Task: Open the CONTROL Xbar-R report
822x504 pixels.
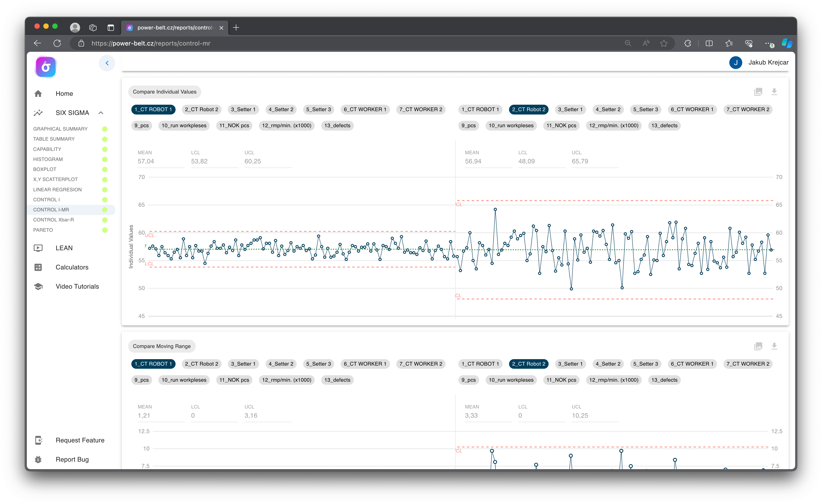Action: click(x=53, y=220)
